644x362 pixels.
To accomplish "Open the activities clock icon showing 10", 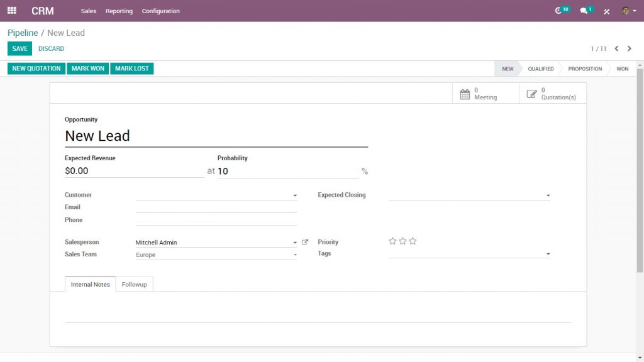I will point(558,9).
